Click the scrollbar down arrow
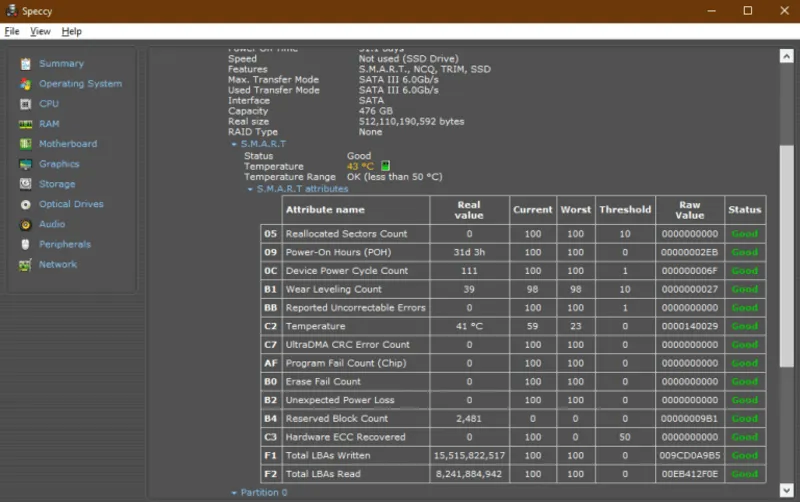Screen dimensions: 800x502 pos(786,490)
